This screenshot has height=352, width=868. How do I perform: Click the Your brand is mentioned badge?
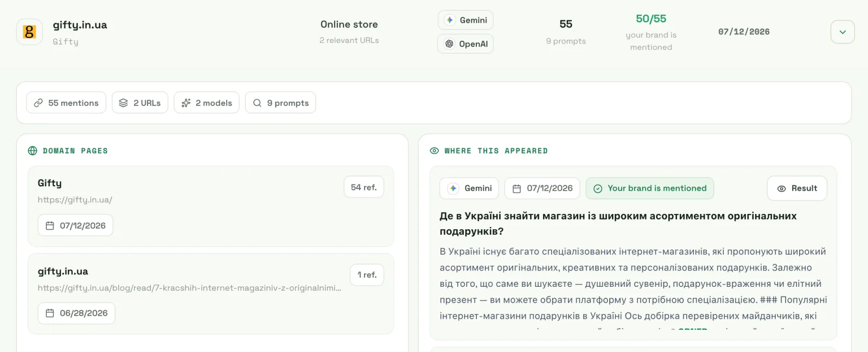(x=650, y=188)
